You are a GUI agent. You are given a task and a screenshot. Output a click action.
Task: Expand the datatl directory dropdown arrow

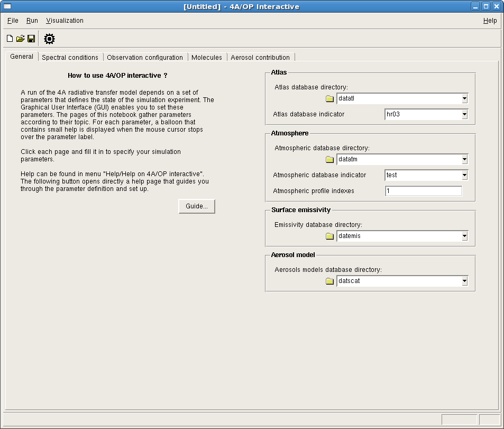click(x=464, y=98)
